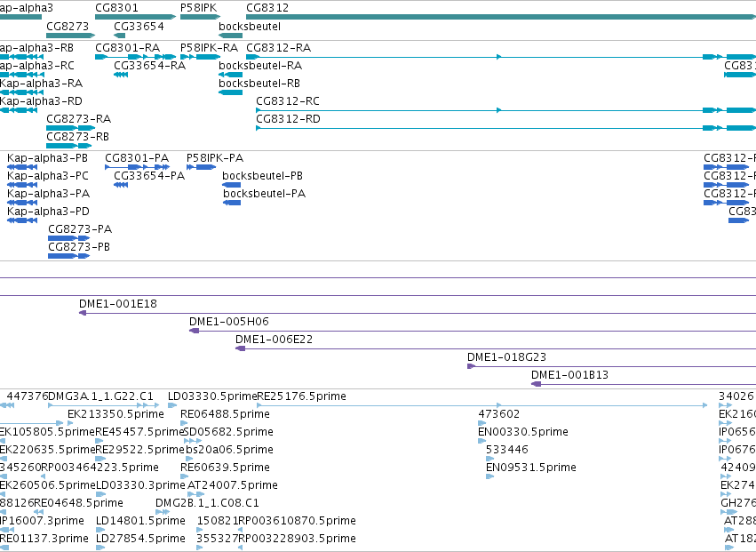Screen dimensions: 756x552
Task: Click the CG33654 gene label
Action: pyautogui.click(x=139, y=26)
